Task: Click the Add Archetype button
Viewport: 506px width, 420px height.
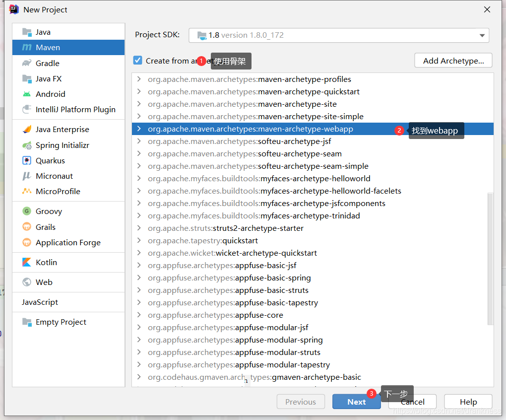Action: pyautogui.click(x=453, y=61)
